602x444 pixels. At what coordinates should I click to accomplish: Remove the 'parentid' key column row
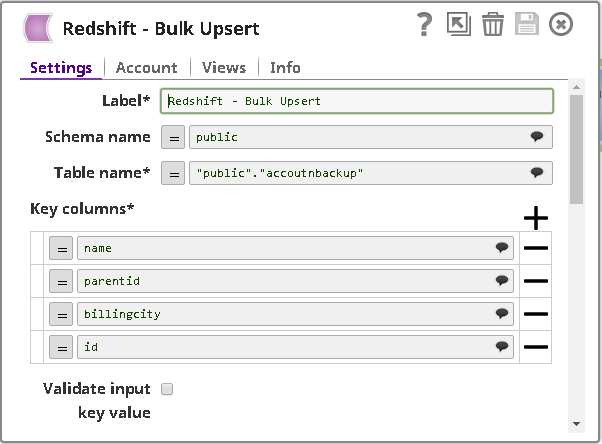click(x=536, y=281)
